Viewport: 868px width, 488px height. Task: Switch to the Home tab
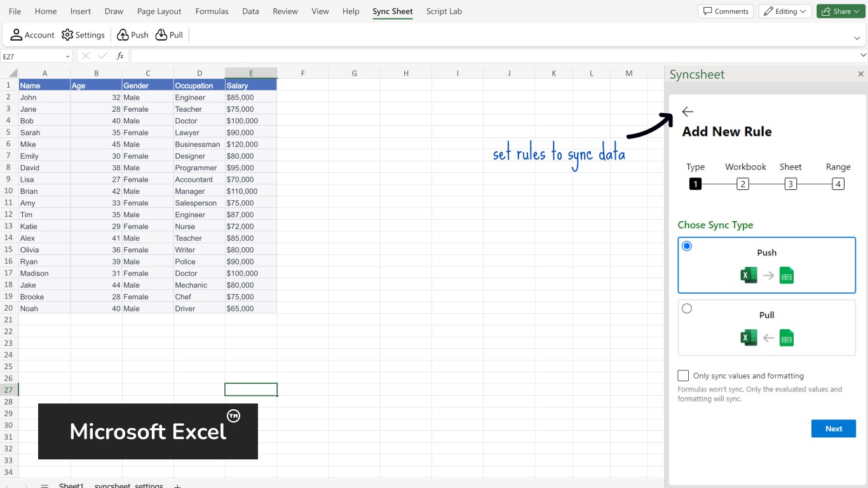46,11
